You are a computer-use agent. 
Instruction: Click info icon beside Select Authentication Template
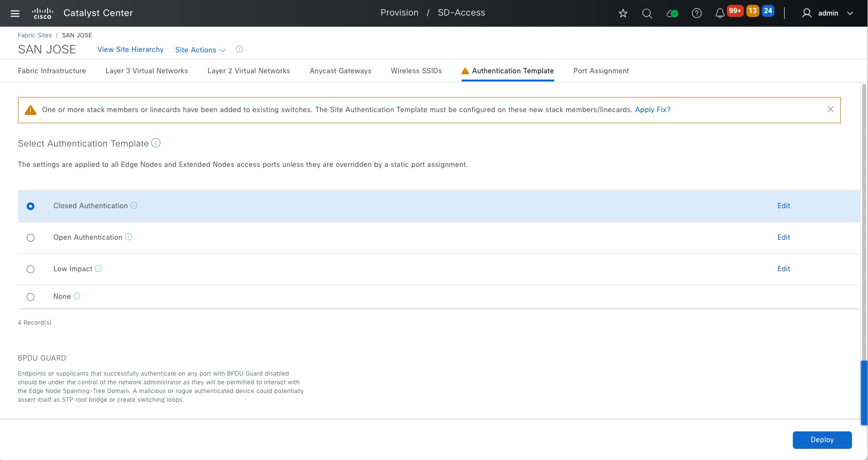click(x=156, y=143)
